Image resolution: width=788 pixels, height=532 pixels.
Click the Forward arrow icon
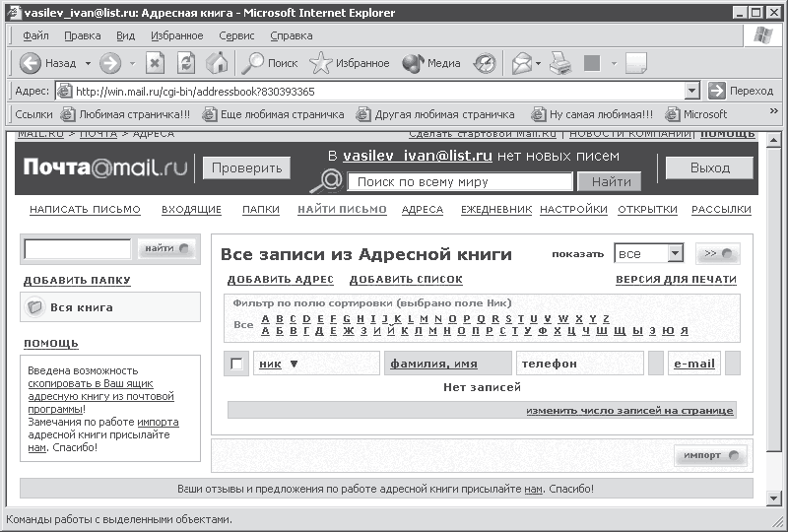[x=110, y=63]
